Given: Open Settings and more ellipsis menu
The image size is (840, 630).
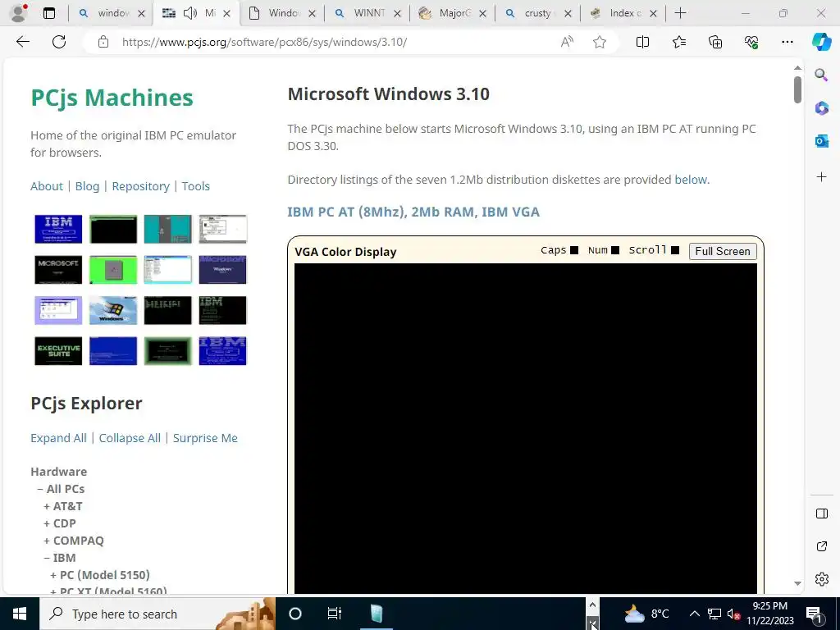Looking at the screenshot, I should click(787, 42).
